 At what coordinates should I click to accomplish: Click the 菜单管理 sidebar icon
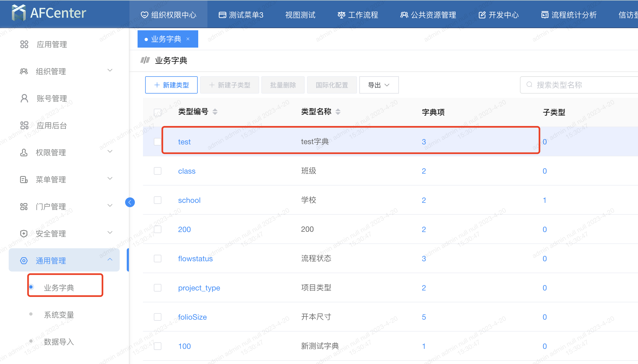click(24, 180)
